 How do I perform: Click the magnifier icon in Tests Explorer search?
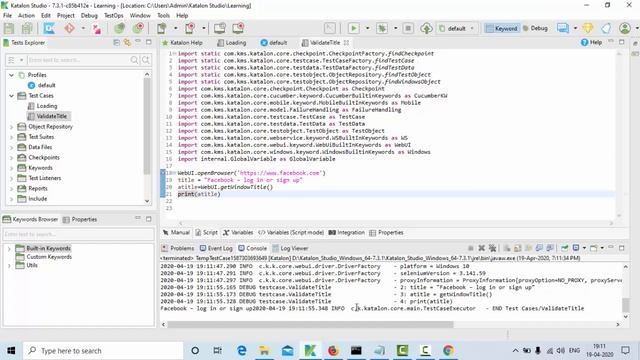coord(134,60)
